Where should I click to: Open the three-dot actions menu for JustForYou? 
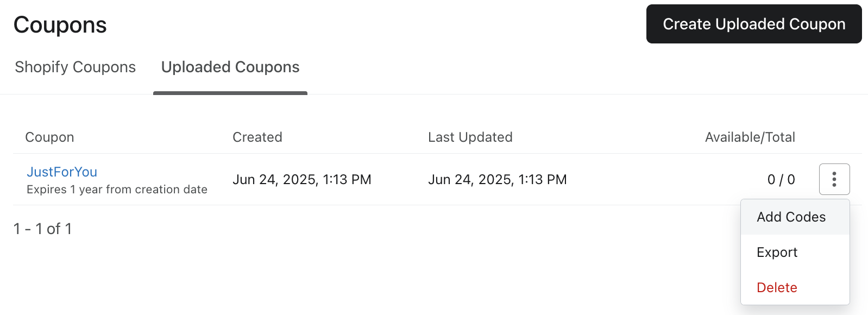(x=834, y=179)
